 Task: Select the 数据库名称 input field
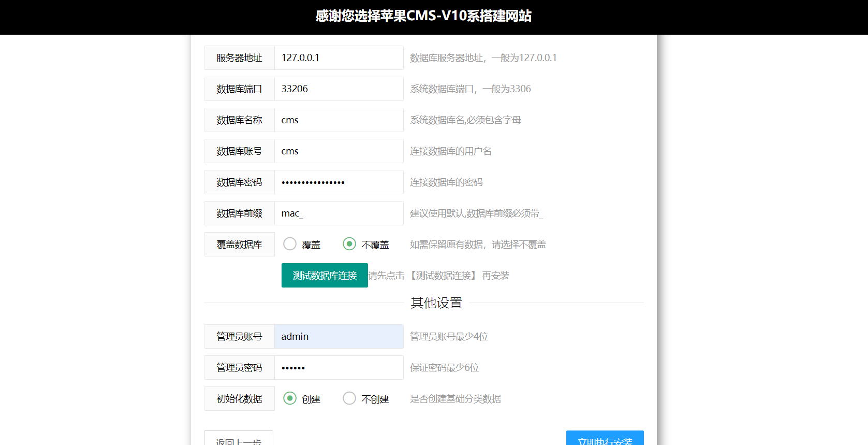point(339,120)
